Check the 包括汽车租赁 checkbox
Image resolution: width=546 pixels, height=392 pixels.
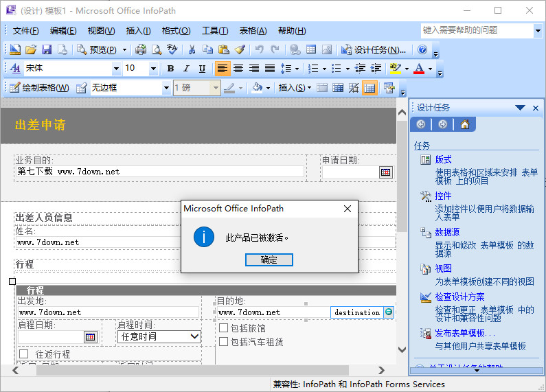click(x=224, y=342)
